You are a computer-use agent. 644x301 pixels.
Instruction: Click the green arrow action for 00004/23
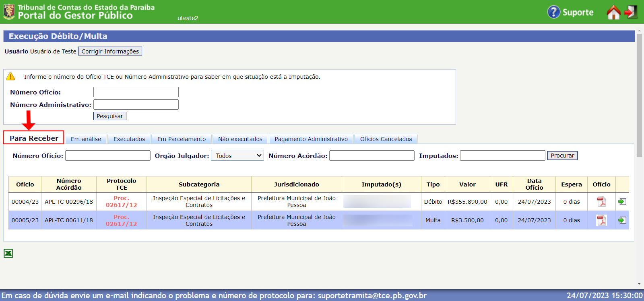click(622, 202)
